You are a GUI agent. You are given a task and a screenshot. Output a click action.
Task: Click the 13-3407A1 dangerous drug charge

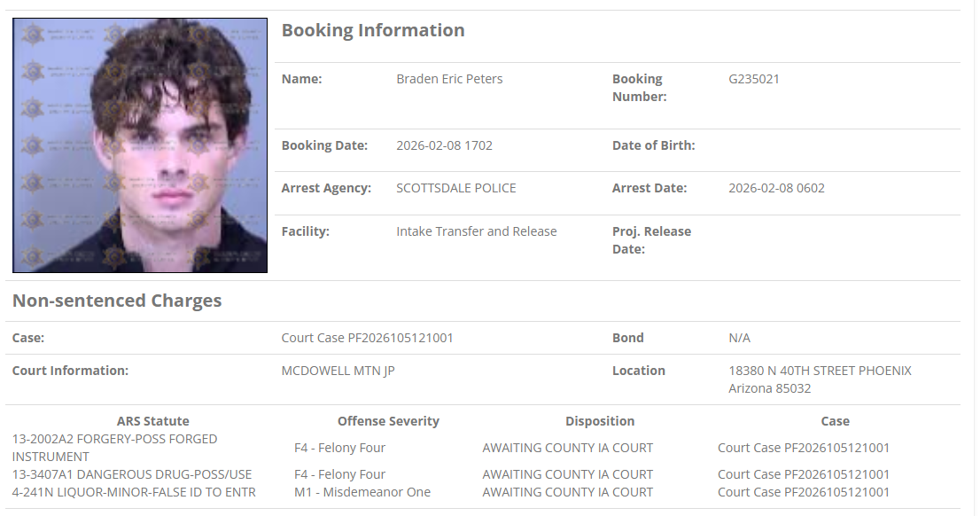tap(132, 474)
